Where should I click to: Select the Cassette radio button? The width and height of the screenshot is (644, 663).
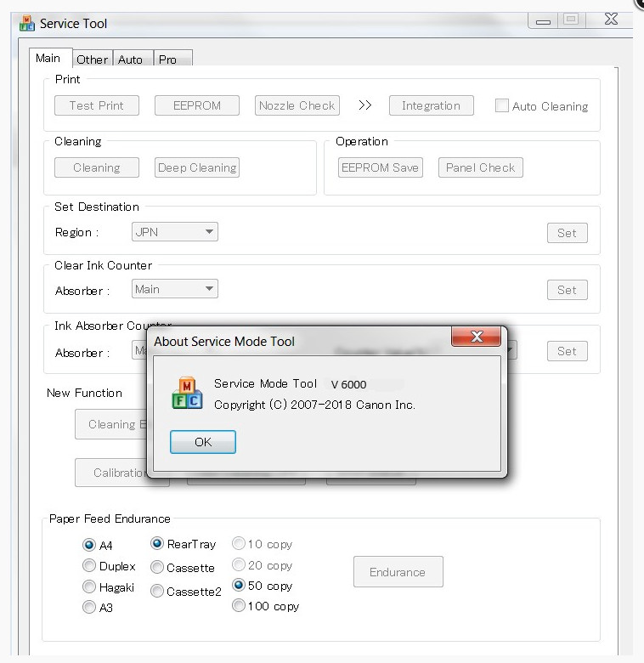[x=157, y=567]
